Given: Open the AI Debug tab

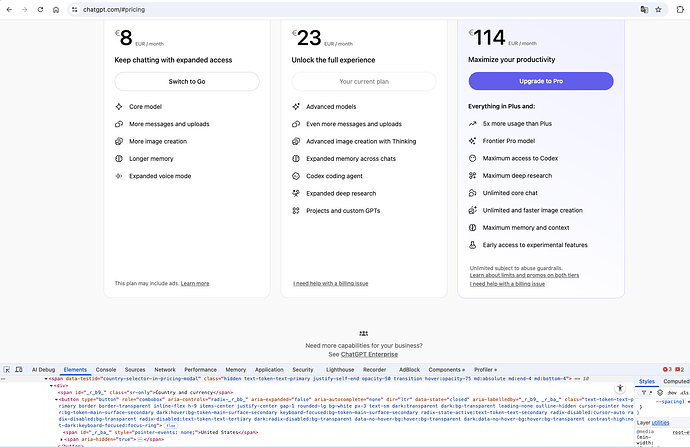Looking at the screenshot, I should coord(43,370).
